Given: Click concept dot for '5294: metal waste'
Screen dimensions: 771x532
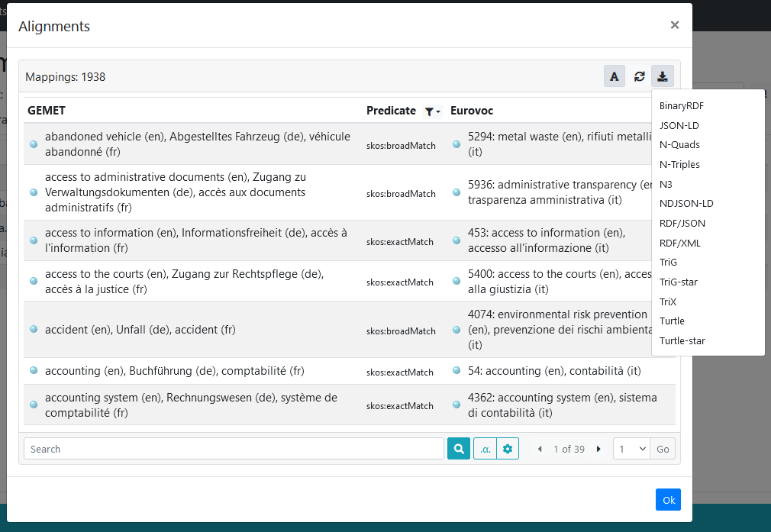Looking at the screenshot, I should click(456, 144).
